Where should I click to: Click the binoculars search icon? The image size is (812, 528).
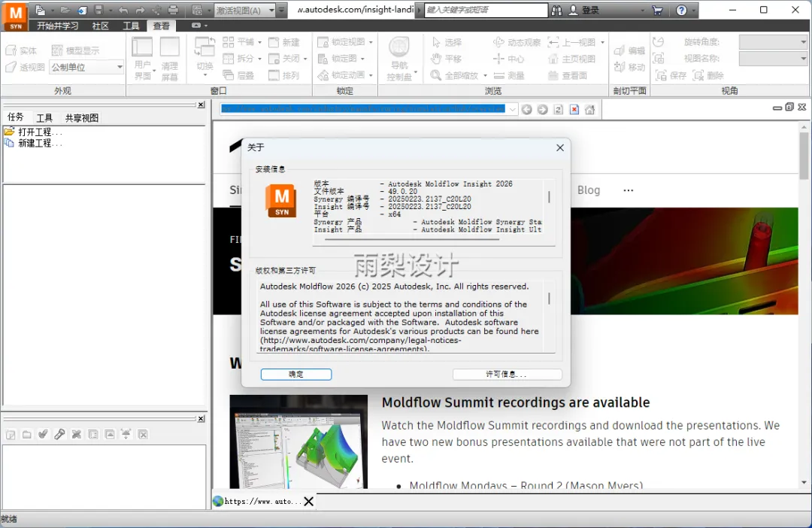click(x=556, y=10)
